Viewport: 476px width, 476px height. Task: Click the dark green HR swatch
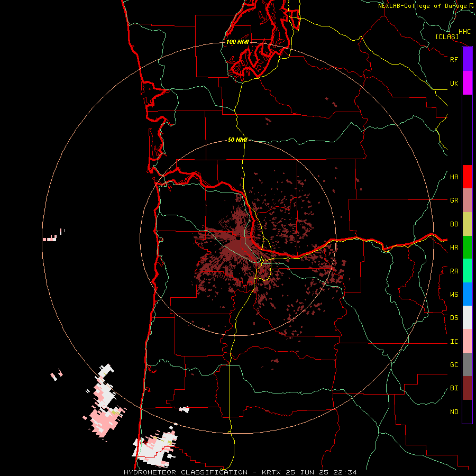(x=467, y=248)
